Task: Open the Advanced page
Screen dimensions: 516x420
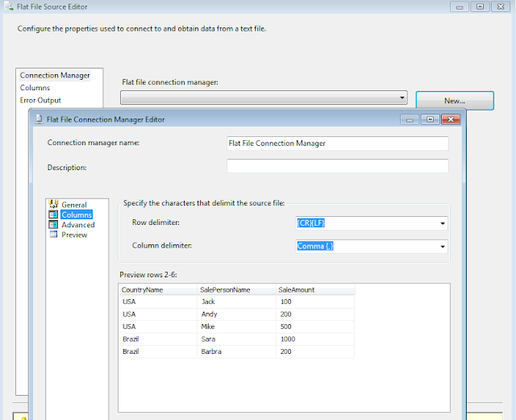Action: tap(78, 225)
